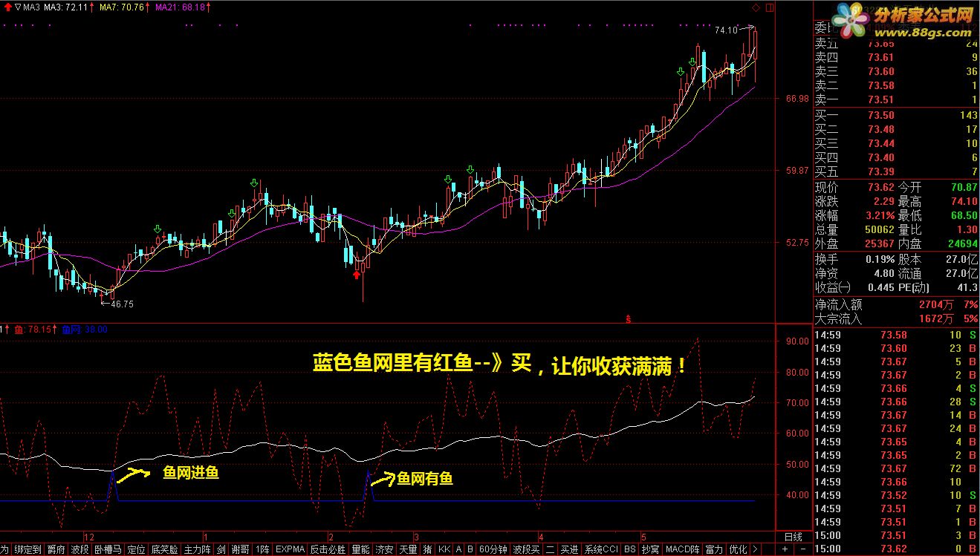Collapse the MA3 indicator triangle at top-left
This screenshot has height=556, width=980.
click(x=17, y=8)
